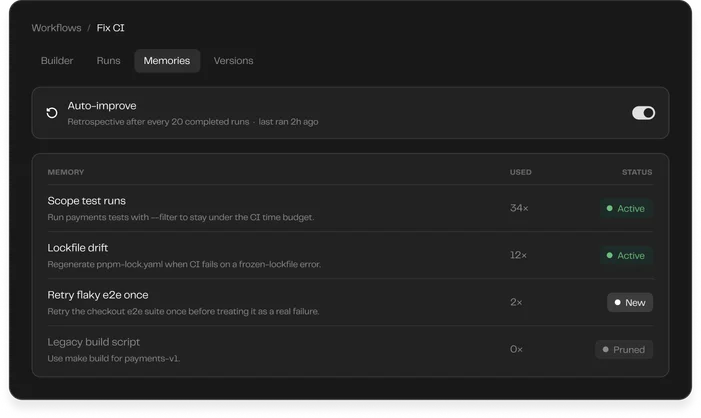Open the Lockfile drift memory
The height and width of the screenshot is (418, 701).
pyautogui.click(x=350, y=255)
